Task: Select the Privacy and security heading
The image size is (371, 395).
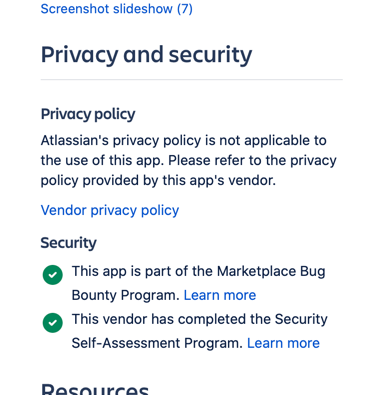Action: 146,55
